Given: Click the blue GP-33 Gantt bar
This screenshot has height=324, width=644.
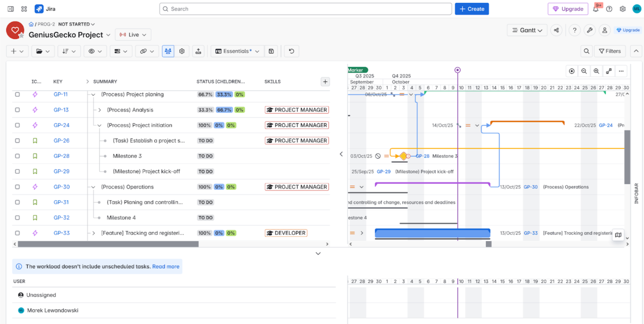Looking at the screenshot, I should coord(432,233).
